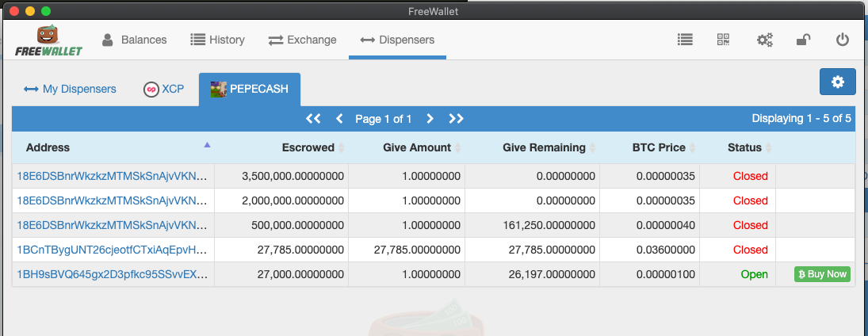Switch to the XCP dispensers tab
Screen dimensions: 868x336
164,89
